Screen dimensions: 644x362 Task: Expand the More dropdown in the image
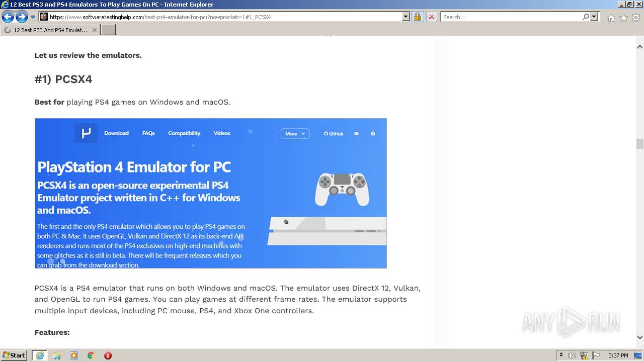(x=295, y=134)
